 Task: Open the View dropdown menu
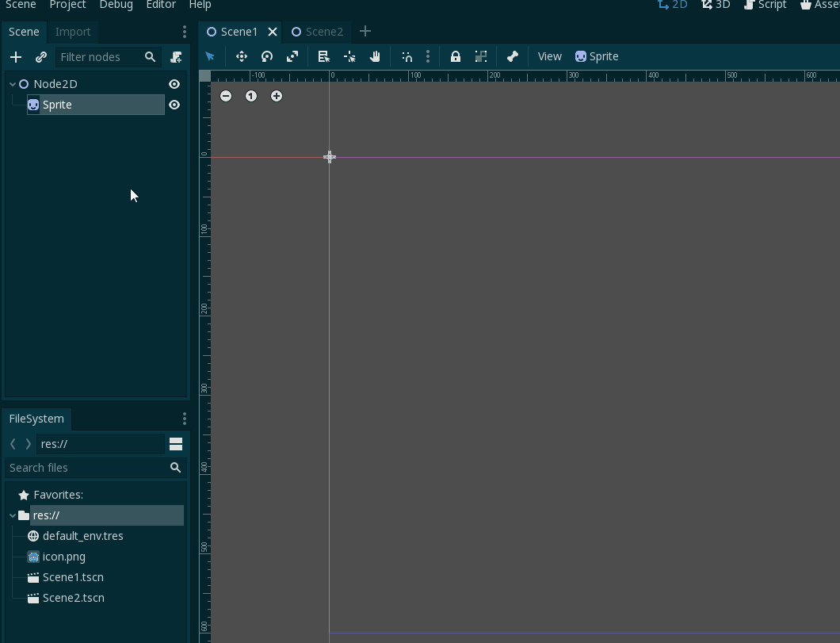coord(549,56)
